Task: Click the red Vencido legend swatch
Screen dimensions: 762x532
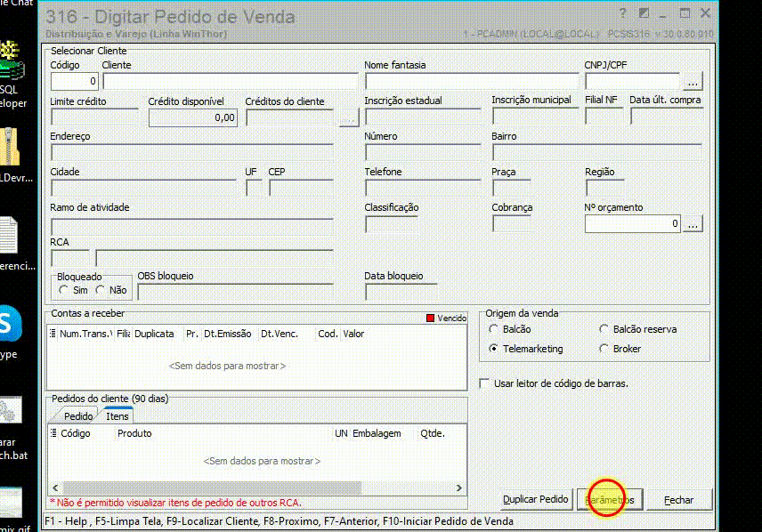Action: coord(430,318)
